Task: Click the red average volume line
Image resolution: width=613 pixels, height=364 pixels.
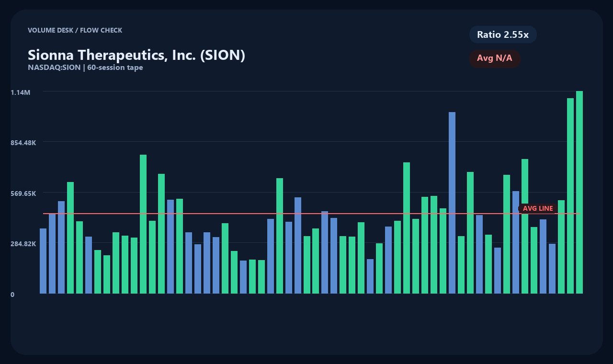Action: click(x=311, y=214)
